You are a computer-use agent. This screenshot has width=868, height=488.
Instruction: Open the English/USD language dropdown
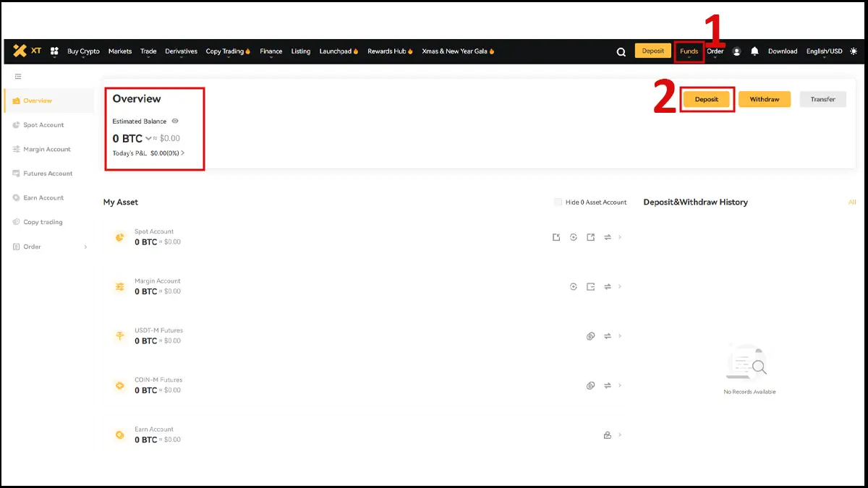coord(824,51)
